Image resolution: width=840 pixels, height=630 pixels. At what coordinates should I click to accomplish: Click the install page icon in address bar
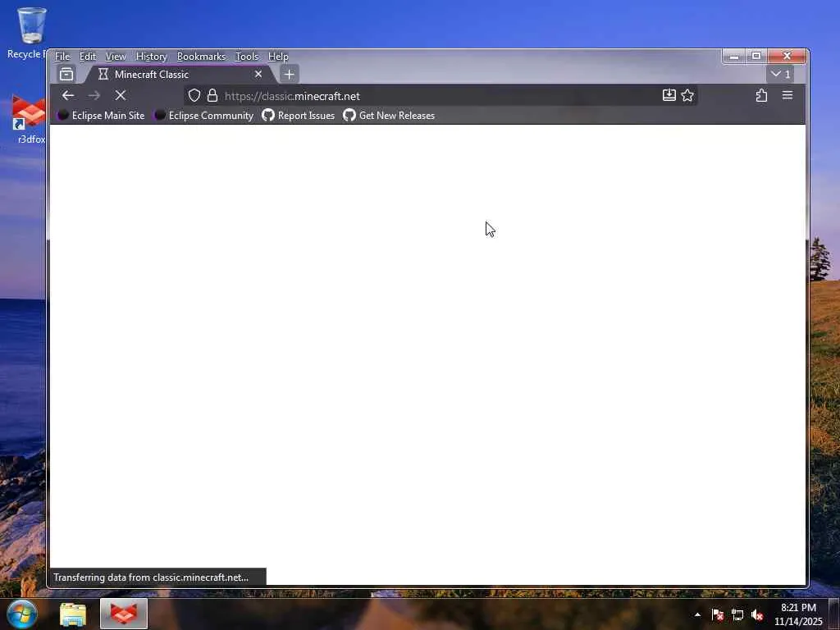pyautogui.click(x=669, y=95)
